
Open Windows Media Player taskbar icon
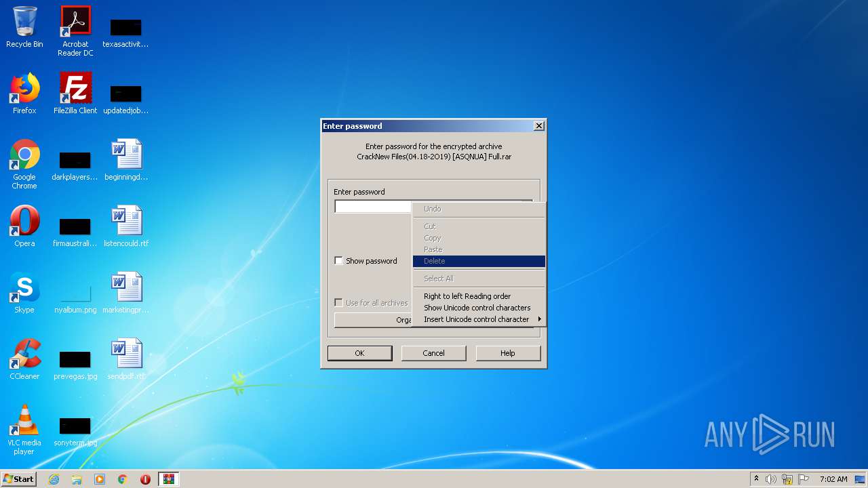100,479
